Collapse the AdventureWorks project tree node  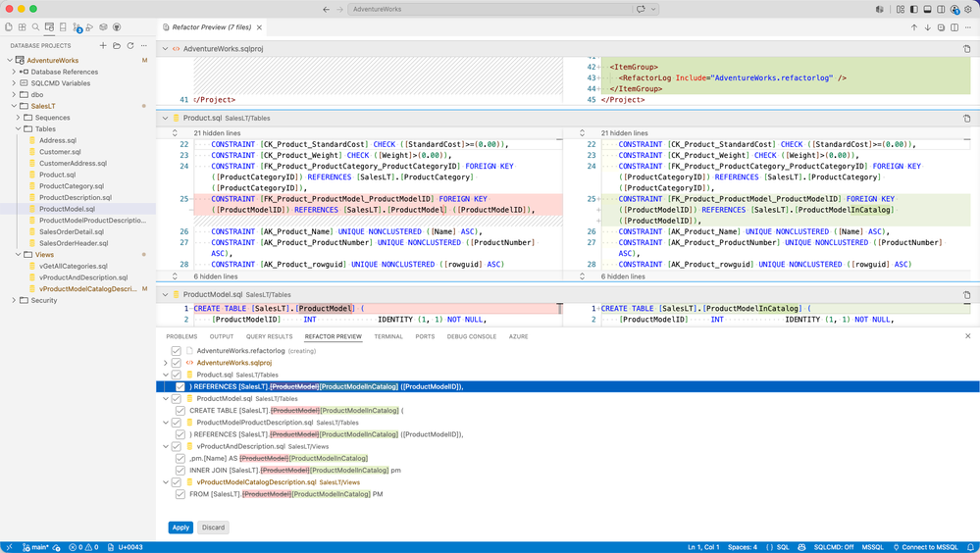10,61
